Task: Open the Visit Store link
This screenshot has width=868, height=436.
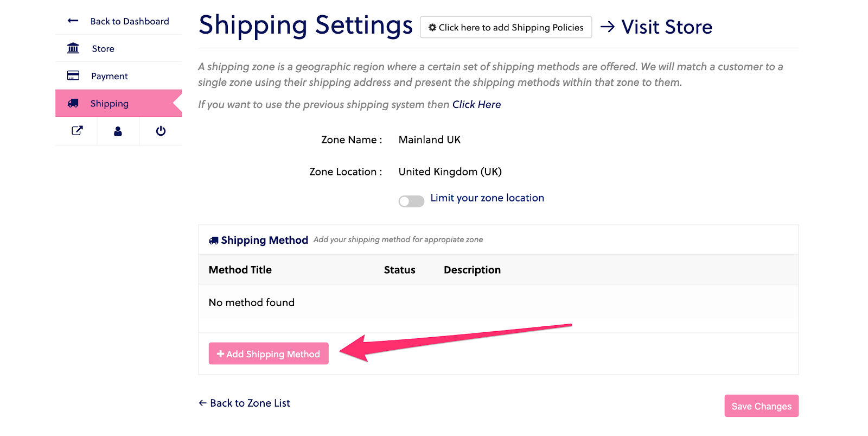Action: [x=666, y=27]
